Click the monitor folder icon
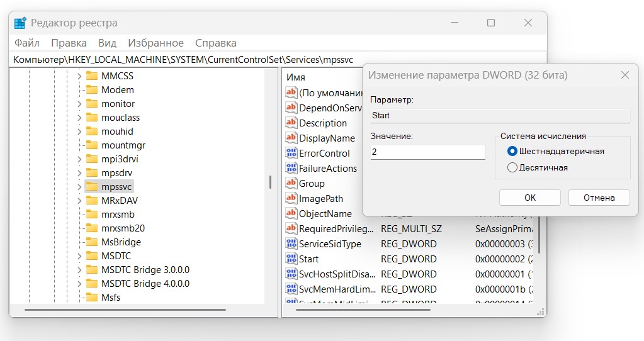644x341 pixels. [x=91, y=103]
